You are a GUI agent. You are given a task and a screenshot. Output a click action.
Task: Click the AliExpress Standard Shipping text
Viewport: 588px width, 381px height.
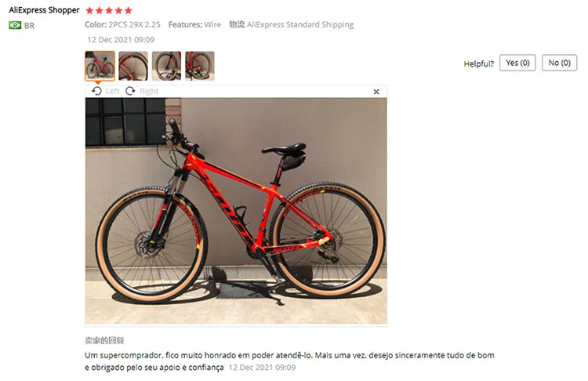[x=300, y=24]
